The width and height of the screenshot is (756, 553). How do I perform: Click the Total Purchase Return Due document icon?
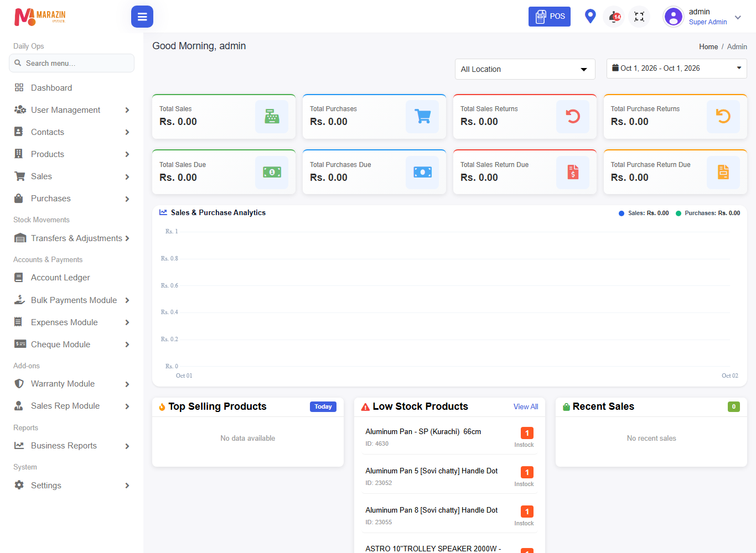(x=723, y=172)
